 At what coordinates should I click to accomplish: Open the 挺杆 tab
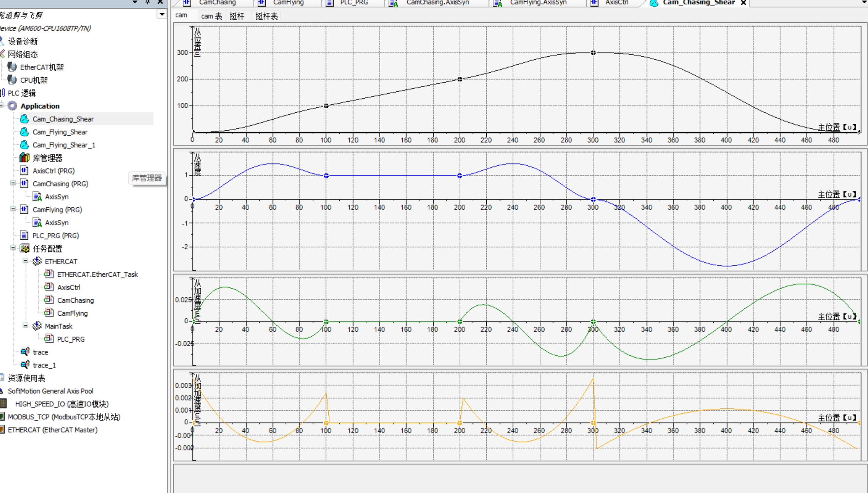237,16
